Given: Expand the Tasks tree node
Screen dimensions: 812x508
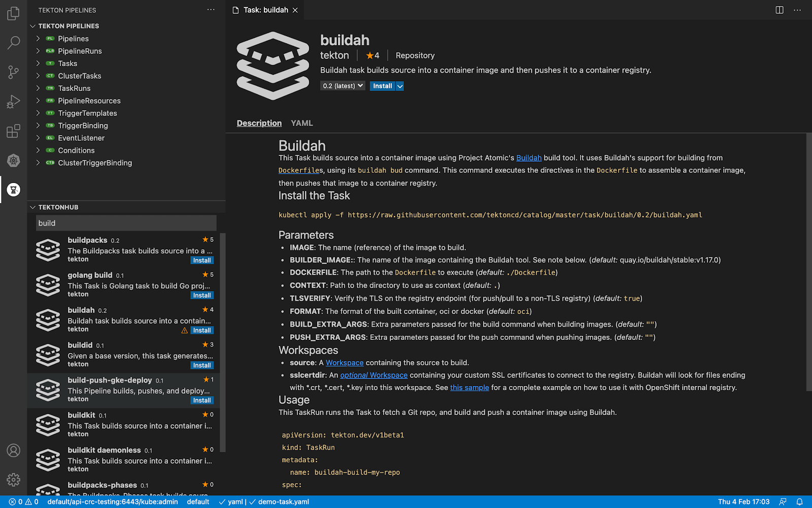Looking at the screenshot, I should tap(38, 63).
